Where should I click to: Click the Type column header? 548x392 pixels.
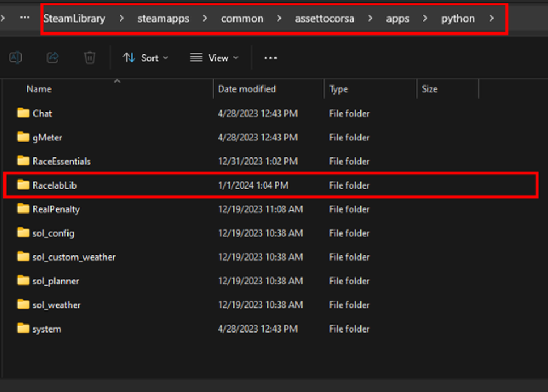pos(338,89)
